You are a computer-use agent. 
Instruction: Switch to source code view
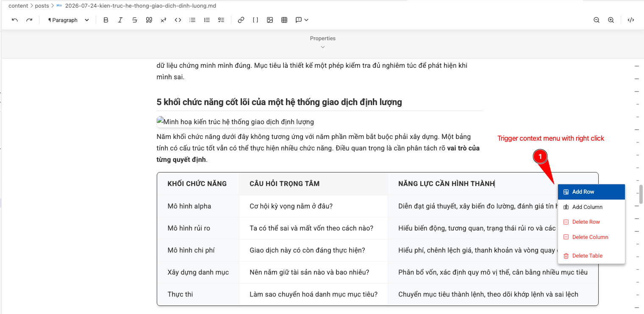[x=631, y=20]
